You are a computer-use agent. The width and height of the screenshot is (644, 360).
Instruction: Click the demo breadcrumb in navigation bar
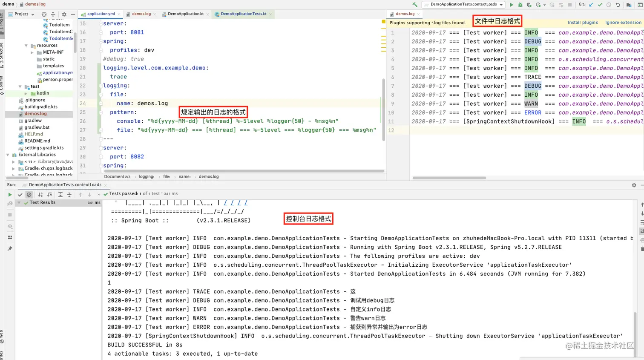point(8,4)
